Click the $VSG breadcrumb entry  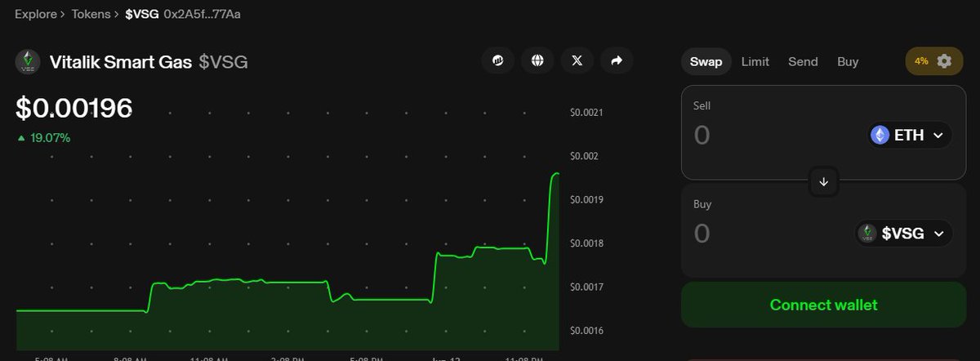141,15
